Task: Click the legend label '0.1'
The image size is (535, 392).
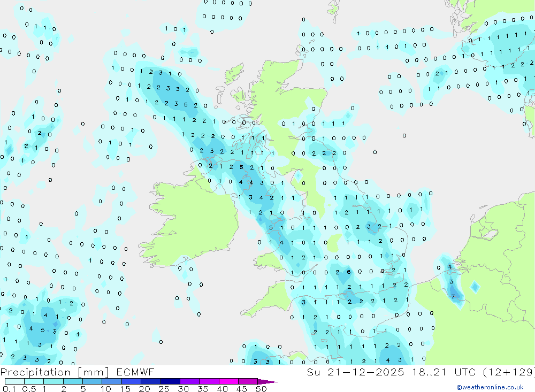Action: point(9,389)
